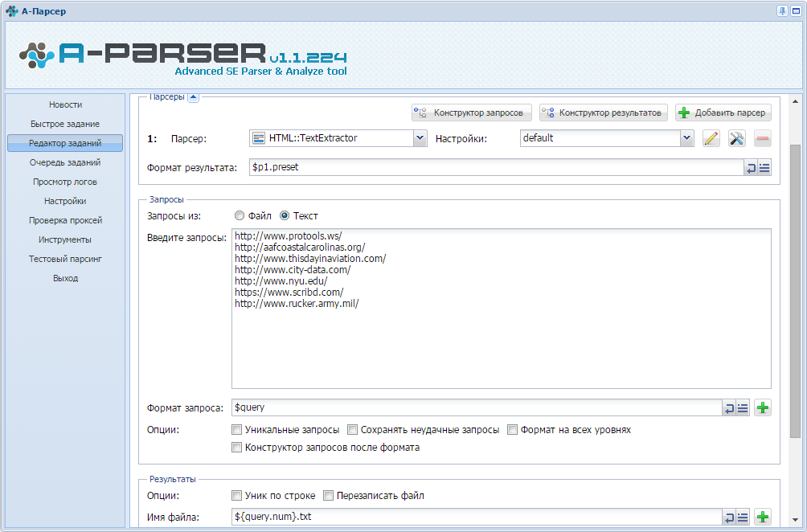The image size is (807, 532).
Task: Open Инструменты menu item
Action: tap(65, 239)
